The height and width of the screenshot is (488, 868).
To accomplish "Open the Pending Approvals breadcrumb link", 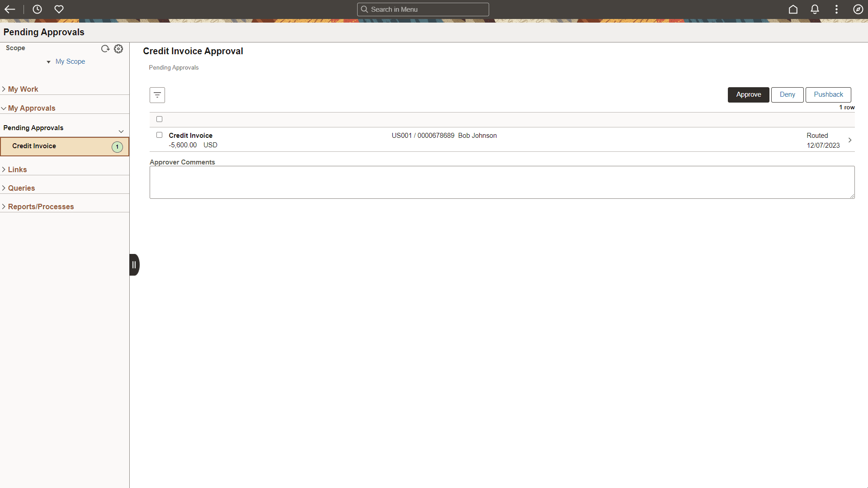I will click(173, 67).
